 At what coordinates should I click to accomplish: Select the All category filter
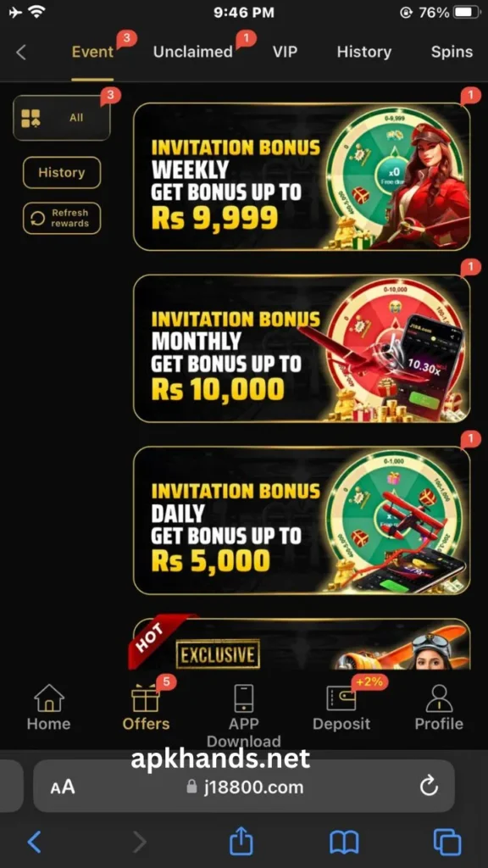pos(61,118)
